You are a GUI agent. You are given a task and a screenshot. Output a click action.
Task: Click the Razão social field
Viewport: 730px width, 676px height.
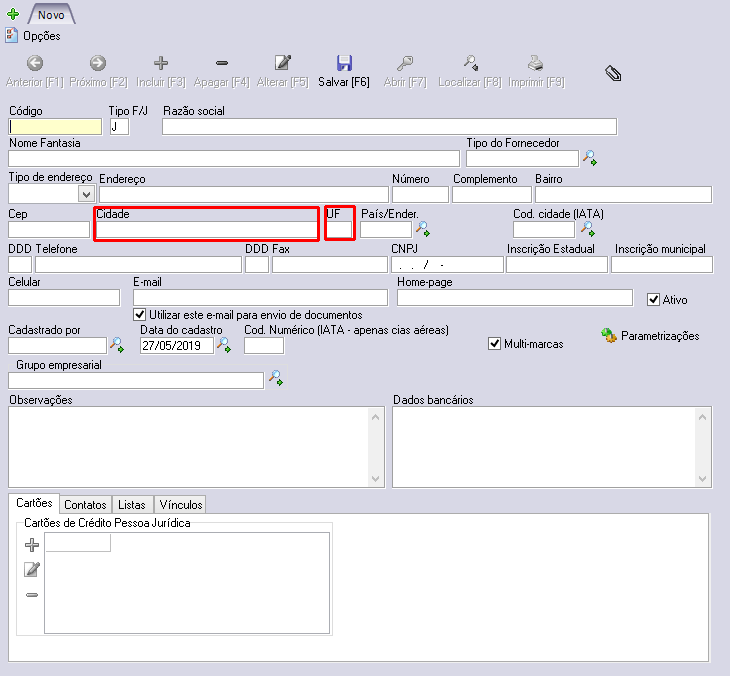[x=390, y=127]
